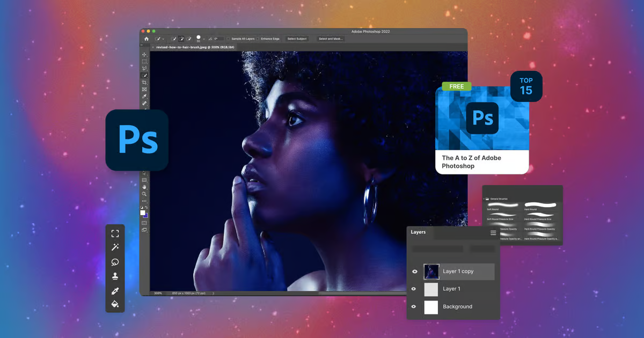Click the Home icon in the options bar
This screenshot has height=338, width=644.
click(147, 39)
